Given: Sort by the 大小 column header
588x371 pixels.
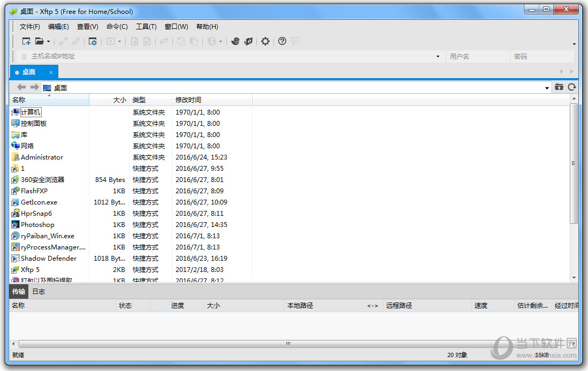Looking at the screenshot, I should [x=109, y=100].
